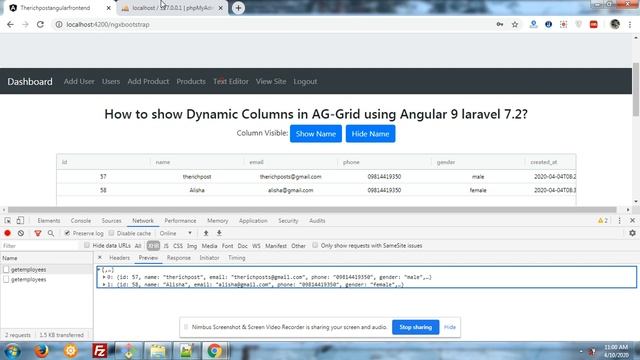
Task: Click the Dashboard brand link
Action: tap(30, 81)
